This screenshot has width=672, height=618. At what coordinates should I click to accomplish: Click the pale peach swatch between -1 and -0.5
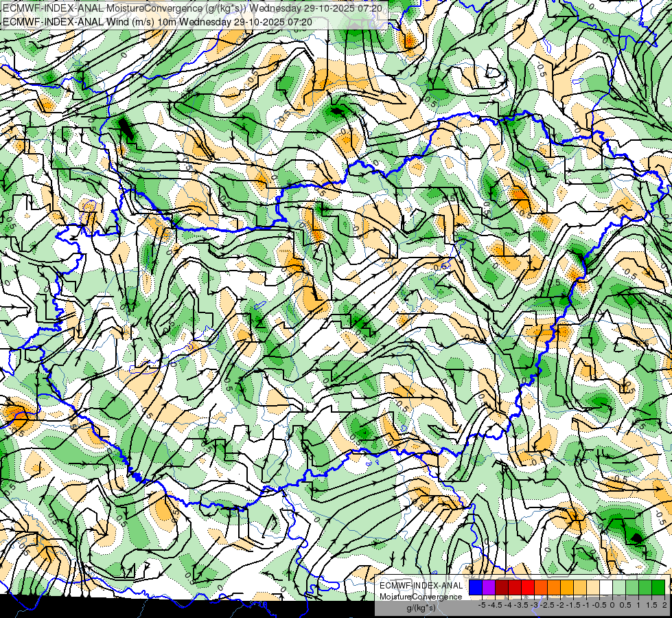pos(593,588)
